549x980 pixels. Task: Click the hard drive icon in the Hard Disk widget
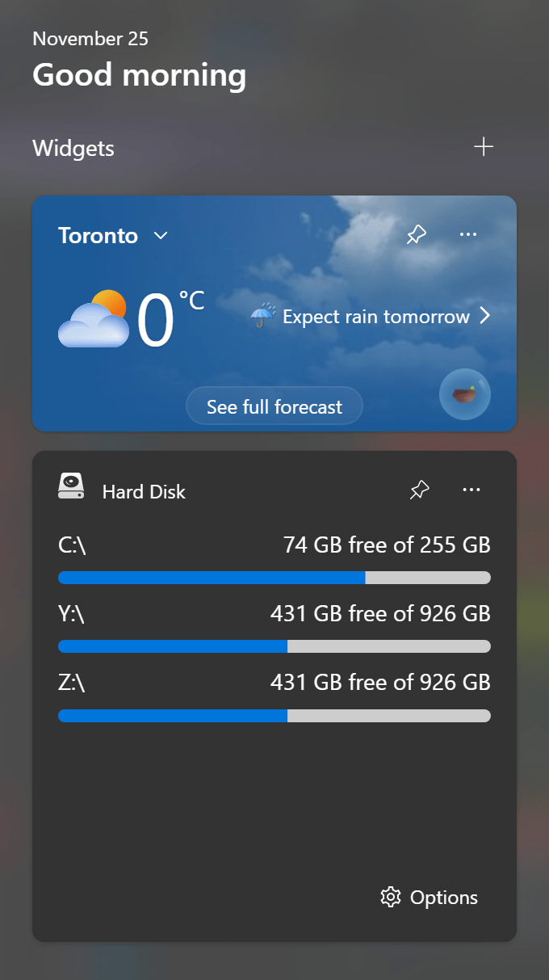pos(70,486)
